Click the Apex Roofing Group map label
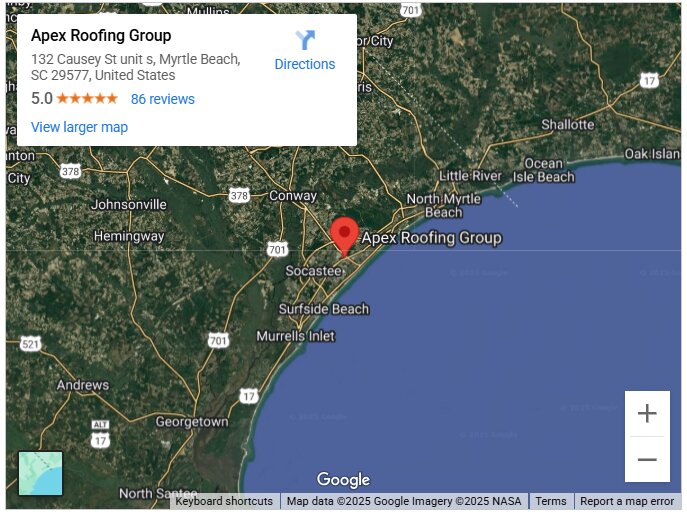The height and width of the screenshot is (515, 687). tap(432, 238)
